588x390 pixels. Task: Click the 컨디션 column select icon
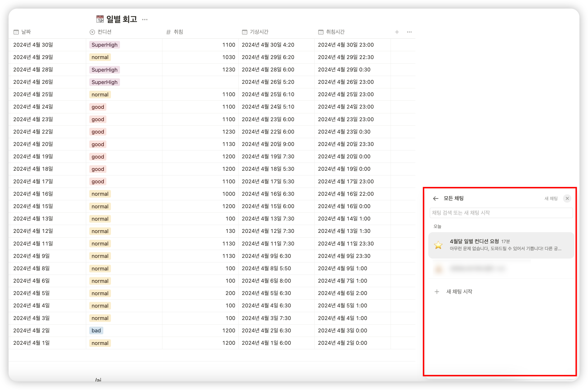92,32
